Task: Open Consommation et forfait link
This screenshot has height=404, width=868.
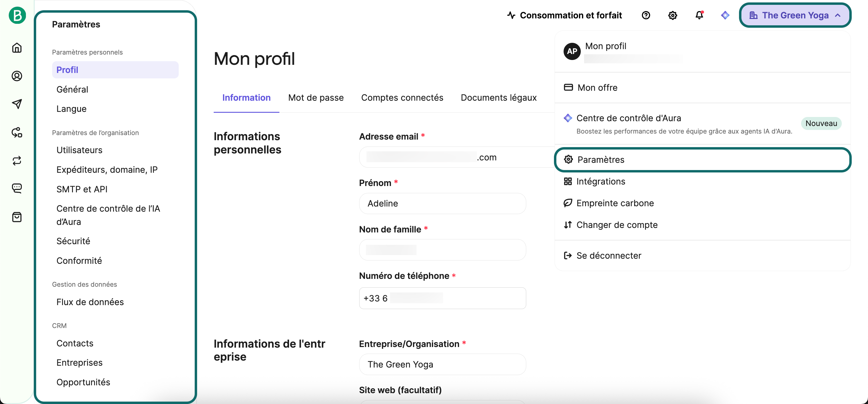Action: (565, 15)
